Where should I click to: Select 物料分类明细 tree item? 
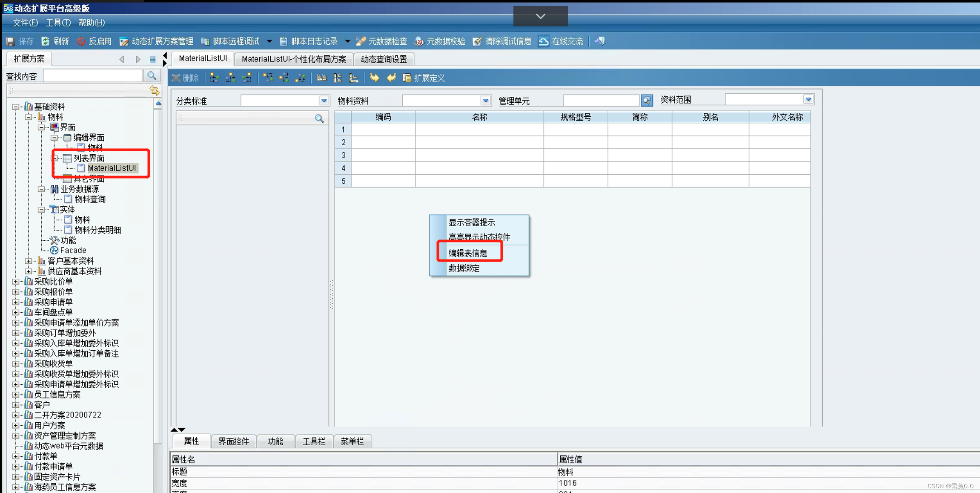click(x=97, y=230)
